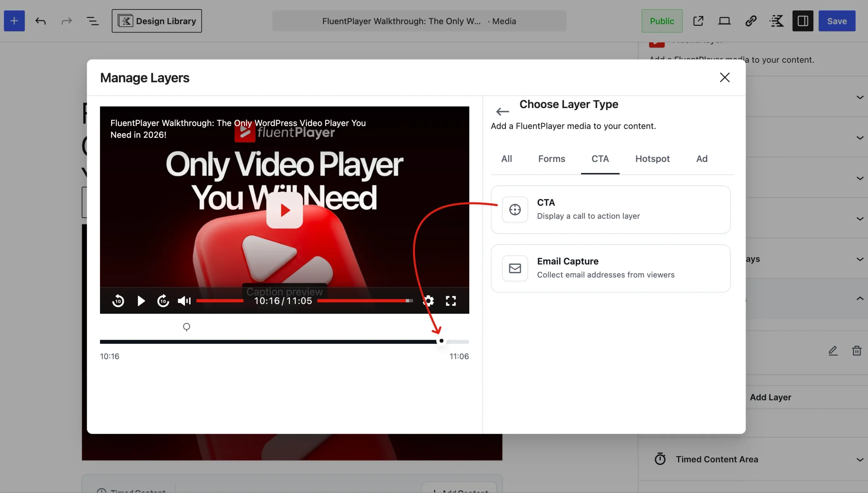
Task: Close the Manage Layers dialog
Action: tap(725, 78)
